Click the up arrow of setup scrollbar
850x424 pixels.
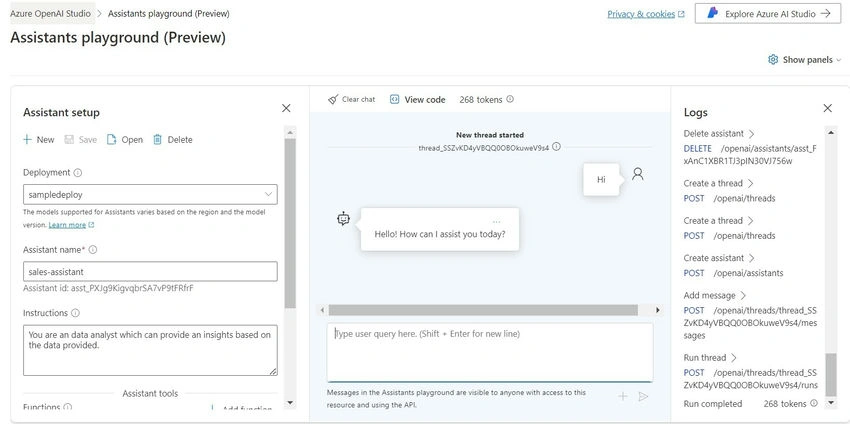click(x=290, y=132)
